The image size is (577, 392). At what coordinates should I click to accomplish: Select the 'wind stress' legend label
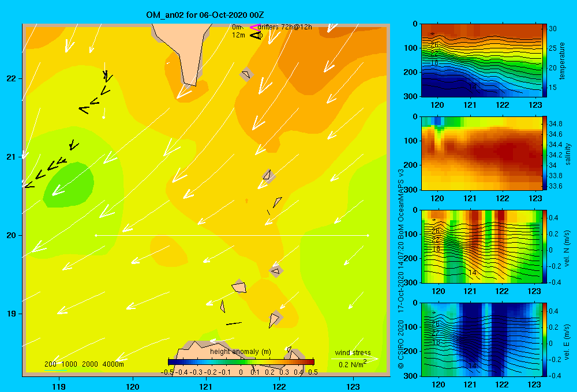tap(353, 352)
